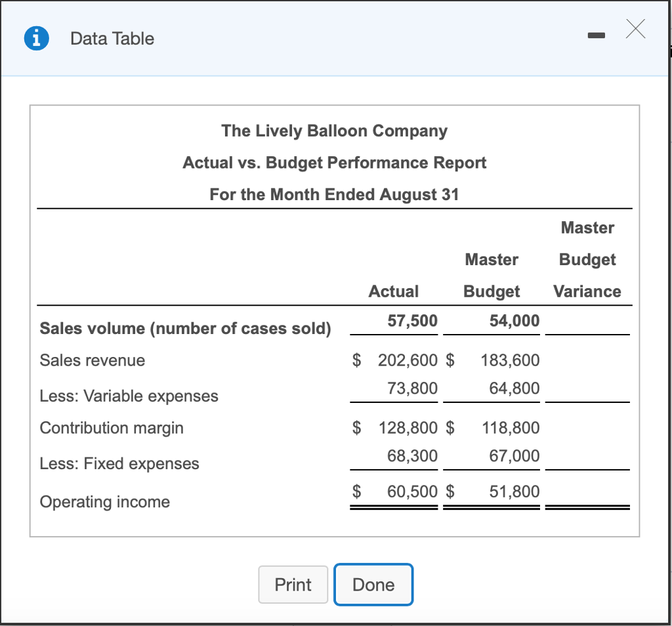Image resolution: width=672 pixels, height=626 pixels.
Task: Click actual sales volume 57,500
Action: click(x=412, y=320)
